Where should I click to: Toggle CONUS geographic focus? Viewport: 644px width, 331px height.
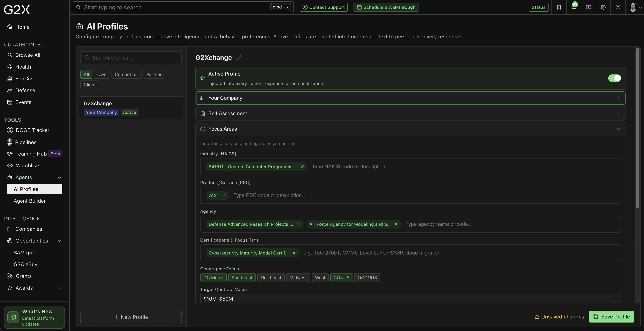coord(341,278)
